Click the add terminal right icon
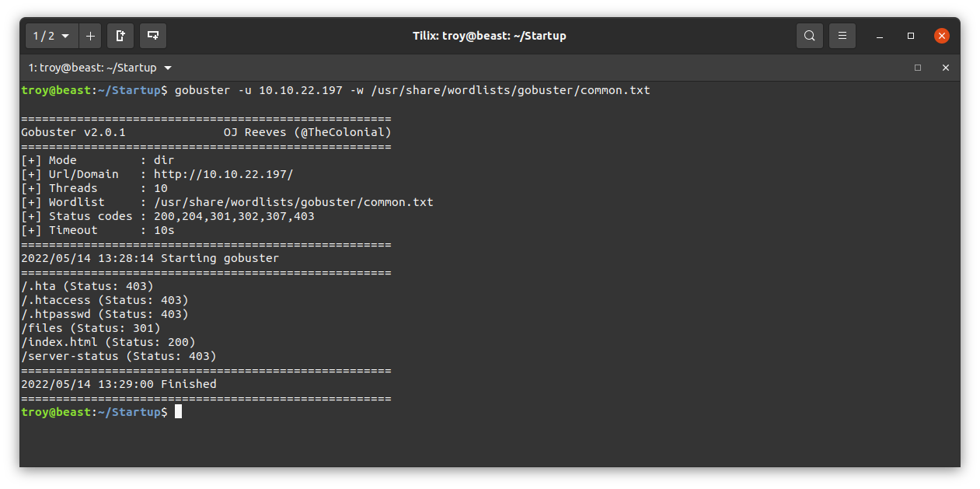 120,36
